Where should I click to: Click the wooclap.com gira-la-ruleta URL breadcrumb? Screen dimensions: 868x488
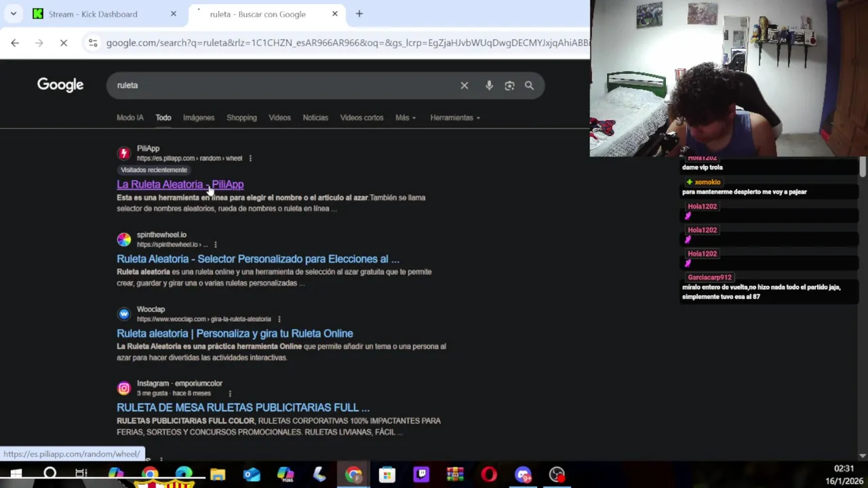pyautogui.click(x=203, y=319)
